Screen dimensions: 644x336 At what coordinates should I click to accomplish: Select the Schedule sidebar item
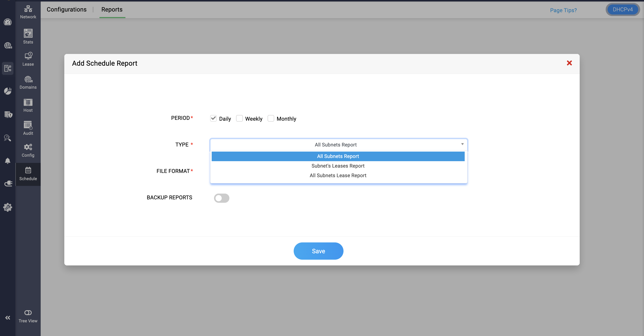pyautogui.click(x=28, y=174)
